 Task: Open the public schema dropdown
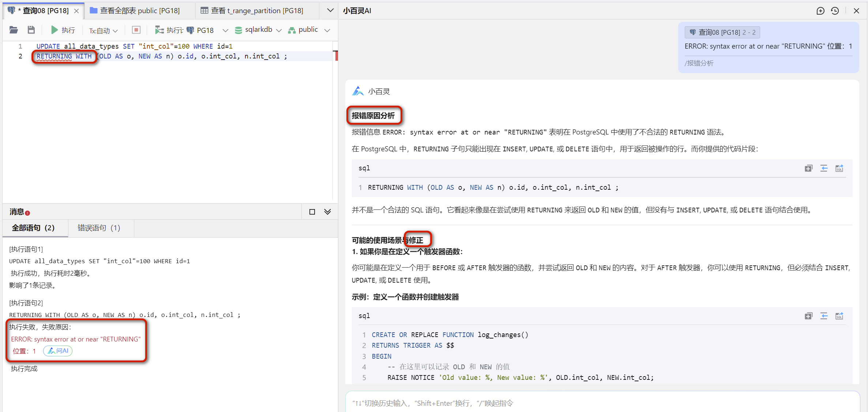309,30
